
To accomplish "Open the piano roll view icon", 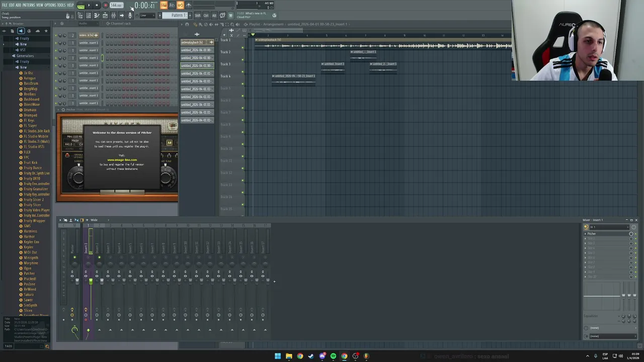I will pyautogui.click(x=97, y=16).
